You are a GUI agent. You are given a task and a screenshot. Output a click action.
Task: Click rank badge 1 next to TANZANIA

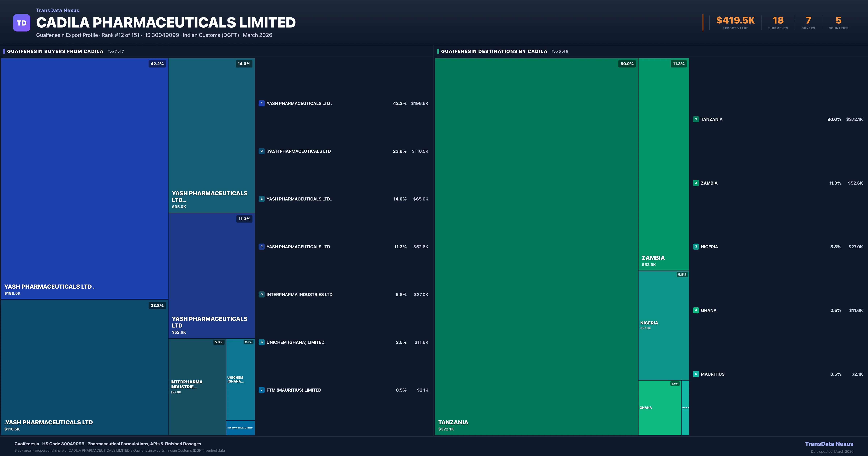[x=696, y=119]
